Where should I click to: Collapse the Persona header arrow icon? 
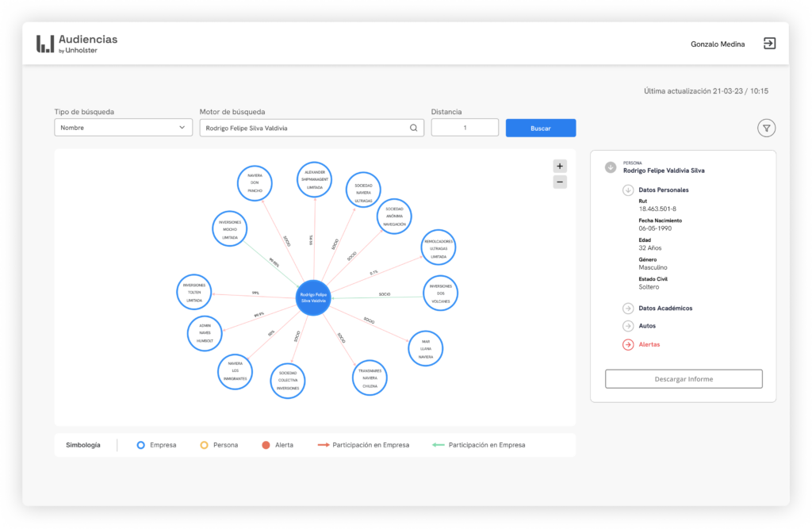[x=610, y=167]
